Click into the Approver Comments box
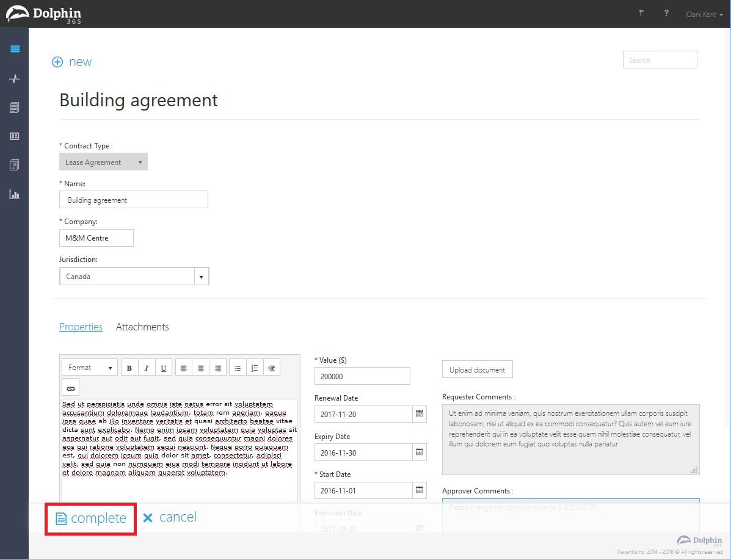This screenshot has width=731, height=560. pyautogui.click(x=570, y=515)
